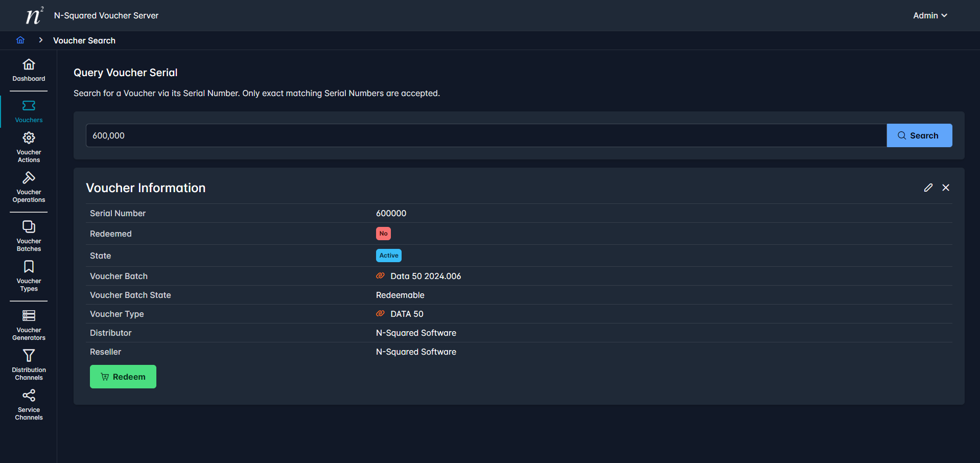Open Service Channels share icon
The image size is (980, 463).
(x=29, y=405)
